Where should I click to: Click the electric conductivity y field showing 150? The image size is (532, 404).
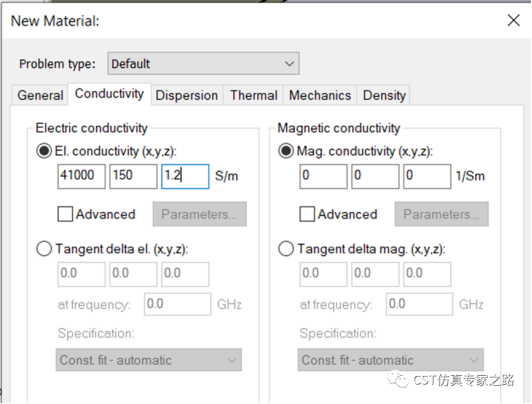(x=133, y=176)
